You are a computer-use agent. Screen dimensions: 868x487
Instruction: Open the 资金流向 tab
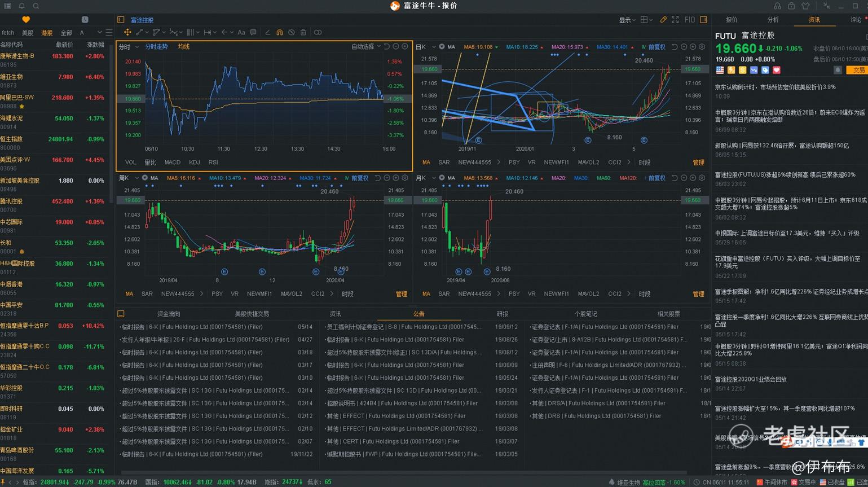169,314
